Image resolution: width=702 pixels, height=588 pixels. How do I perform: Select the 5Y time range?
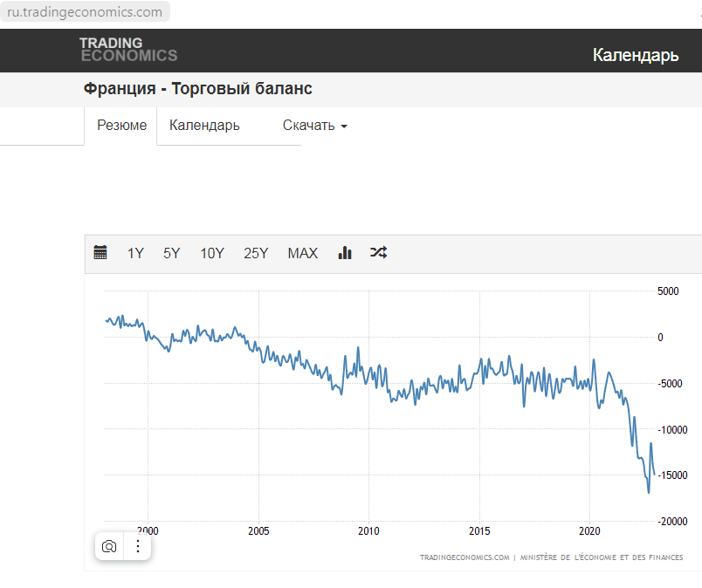pos(171,253)
